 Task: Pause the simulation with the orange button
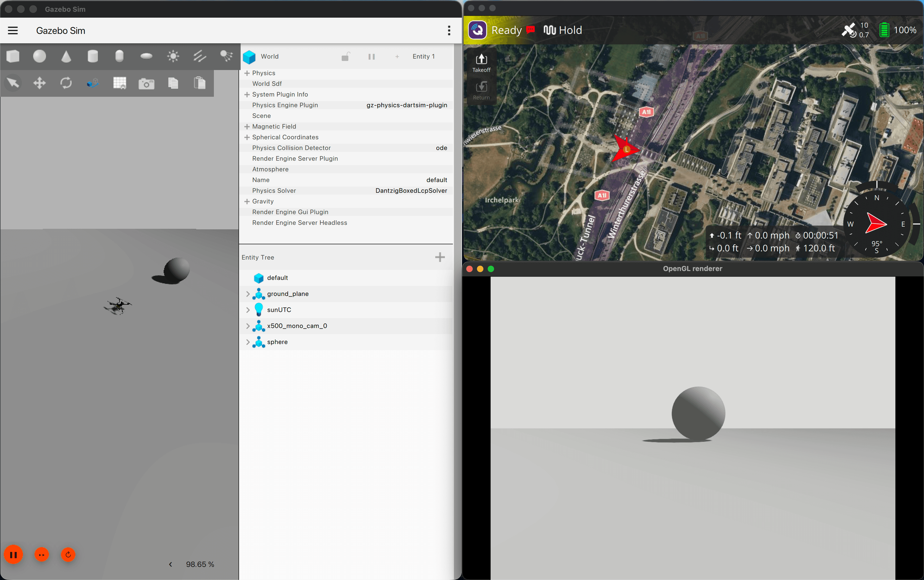tap(13, 554)
